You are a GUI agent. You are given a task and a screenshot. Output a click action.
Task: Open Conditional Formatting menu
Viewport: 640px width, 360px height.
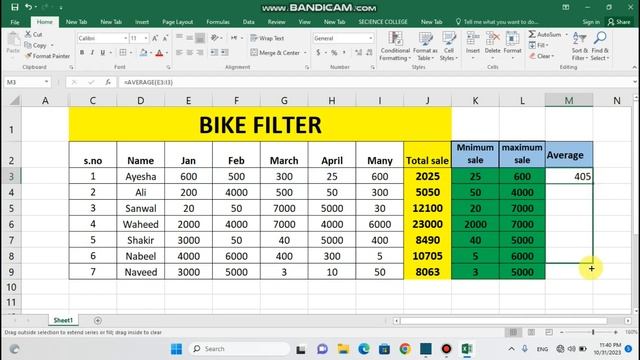coord(395,46)
